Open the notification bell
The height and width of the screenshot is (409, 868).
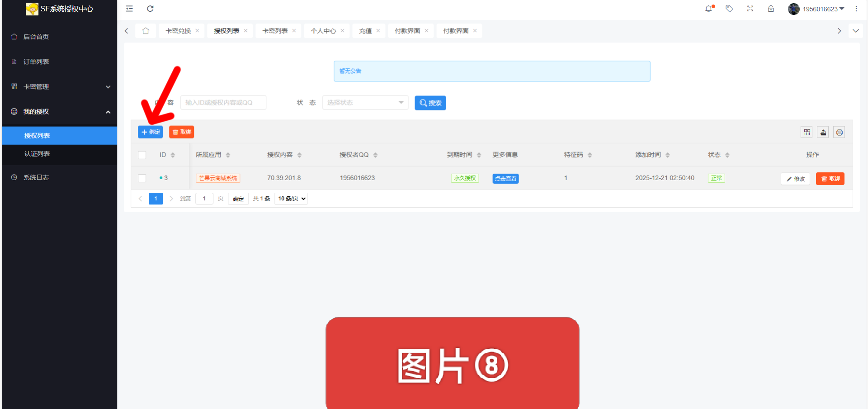point(708,9)
